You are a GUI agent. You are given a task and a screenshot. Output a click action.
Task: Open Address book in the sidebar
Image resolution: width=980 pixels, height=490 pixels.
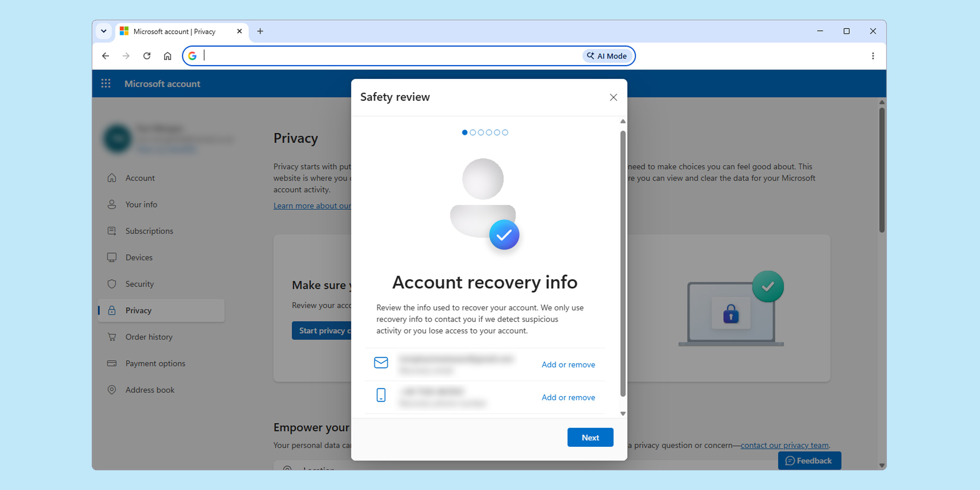point(161,390)
